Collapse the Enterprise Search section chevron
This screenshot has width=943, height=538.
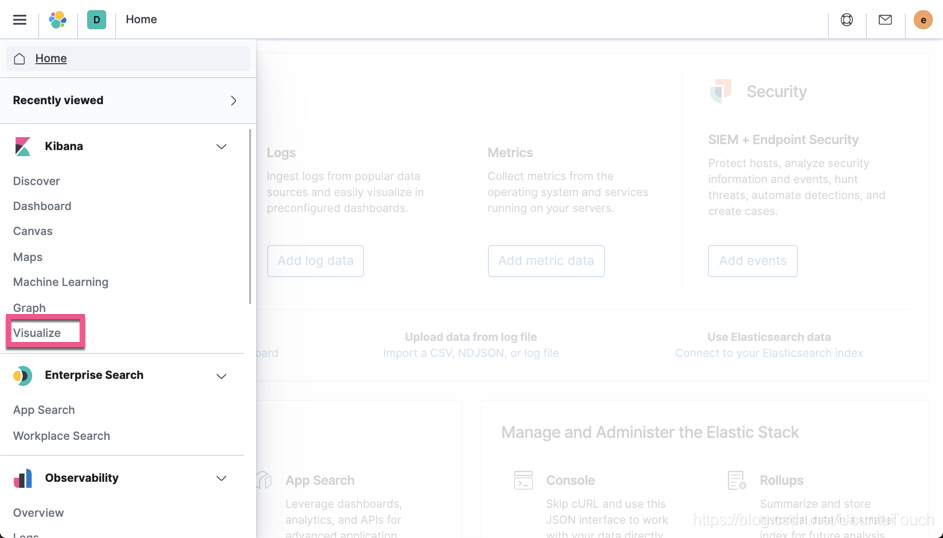click(221, 376)
